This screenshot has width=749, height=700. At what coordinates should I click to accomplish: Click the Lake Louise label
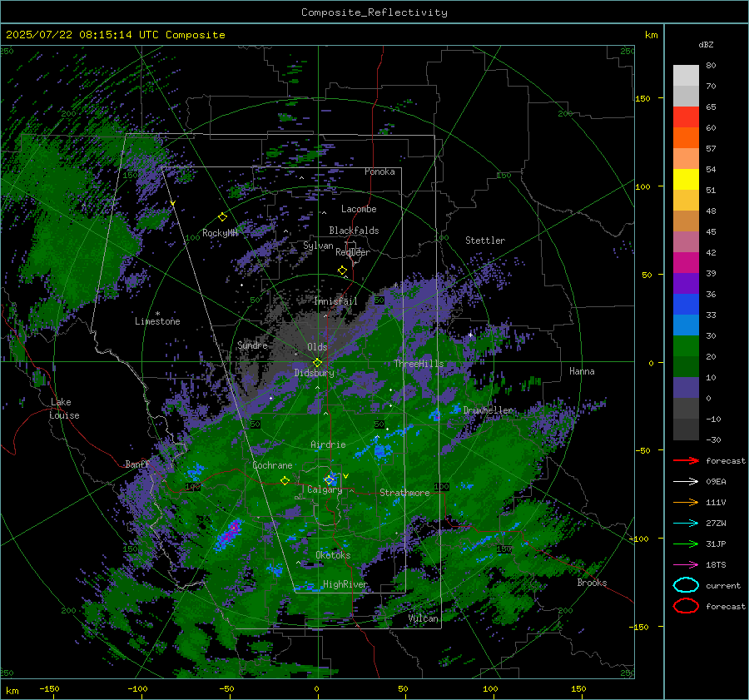64,409
